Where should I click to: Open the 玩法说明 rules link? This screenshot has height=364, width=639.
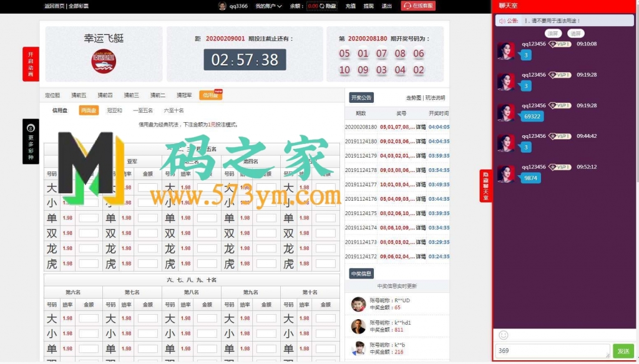[x=435, y=98]
